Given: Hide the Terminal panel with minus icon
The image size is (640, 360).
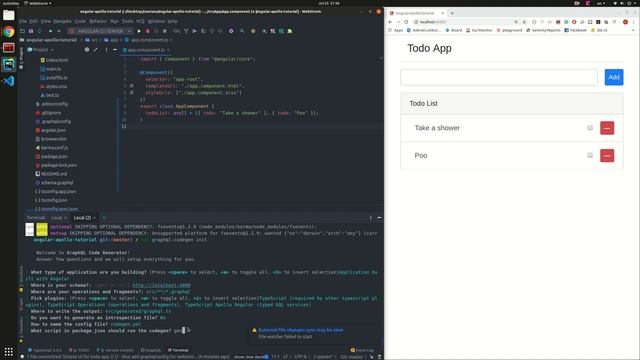Looking at the screenshot, I should (x=379, y=218).
